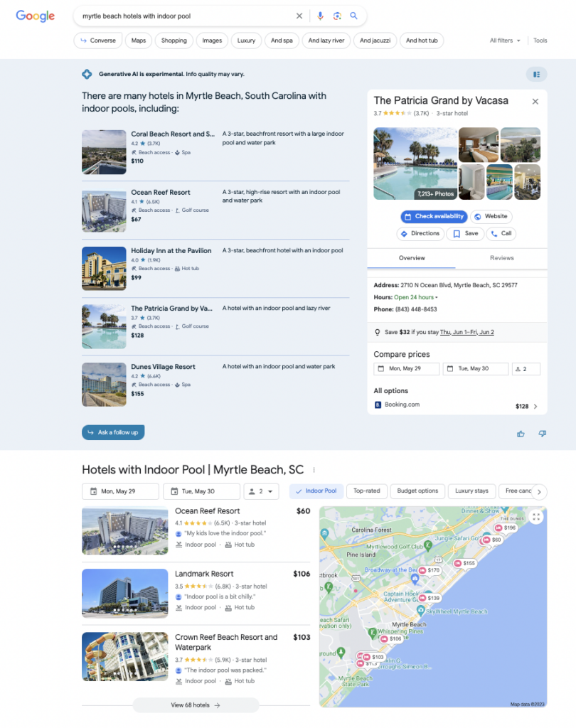Open Tools in search options
576x728 pixels.
click(x=540, y=41)
